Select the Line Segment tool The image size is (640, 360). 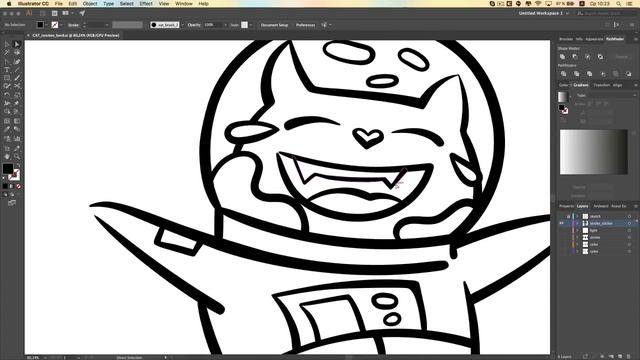click(x=17, y=70)
